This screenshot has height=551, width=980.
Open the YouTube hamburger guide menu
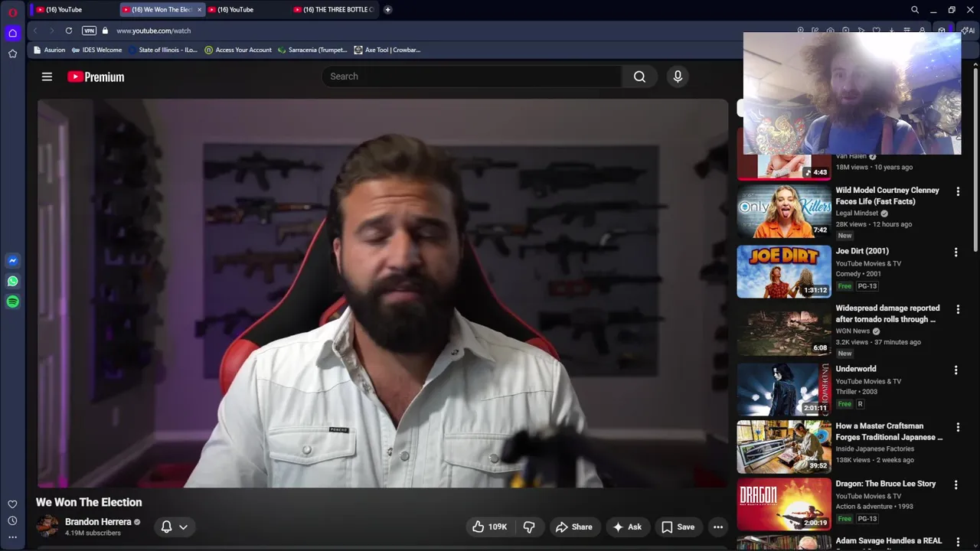(x=47, y=77)
